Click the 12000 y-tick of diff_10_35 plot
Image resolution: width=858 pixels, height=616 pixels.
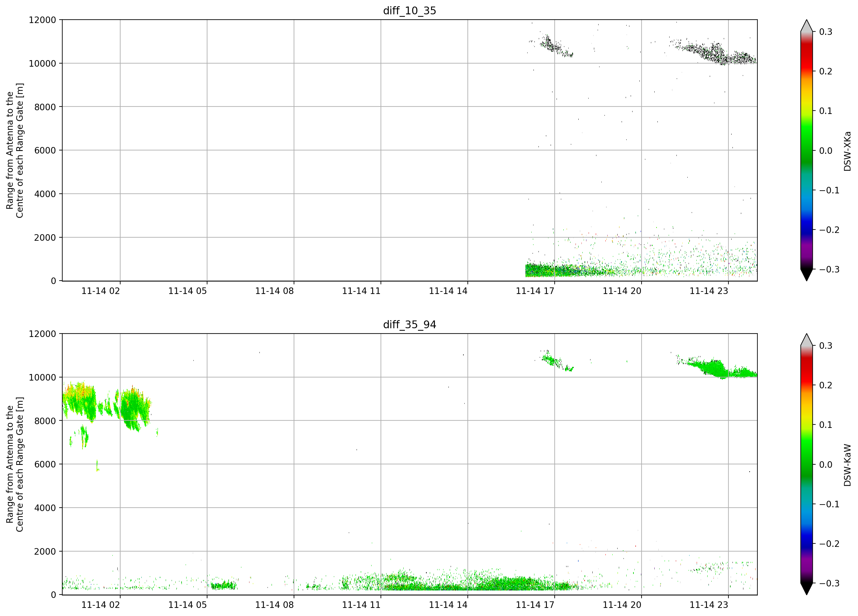point(42,20)
